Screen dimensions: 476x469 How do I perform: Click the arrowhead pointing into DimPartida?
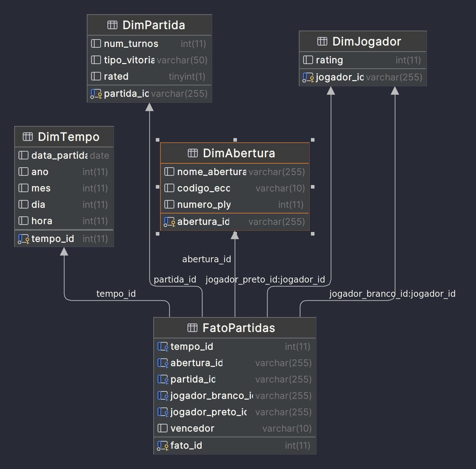coord(149,107)
